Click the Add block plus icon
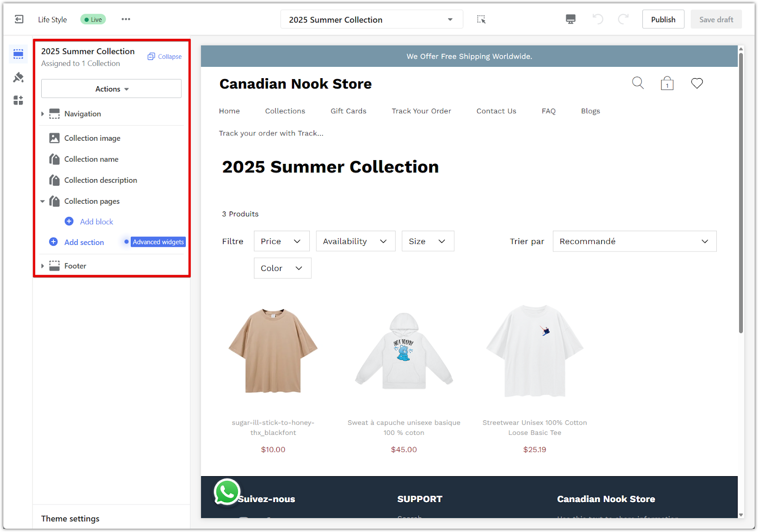Image resolution: width=758 pixels, height=532 pixels. pos(69,221)
